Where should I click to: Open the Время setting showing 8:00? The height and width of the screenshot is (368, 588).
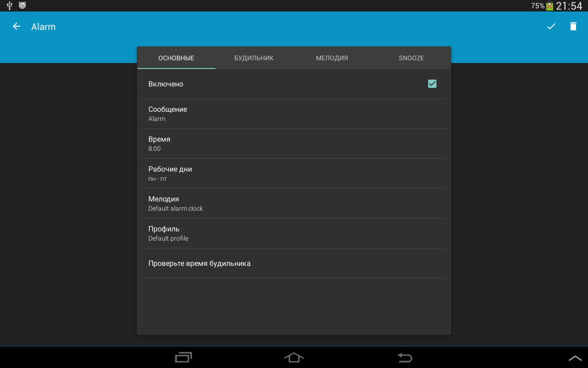[294, 144]
